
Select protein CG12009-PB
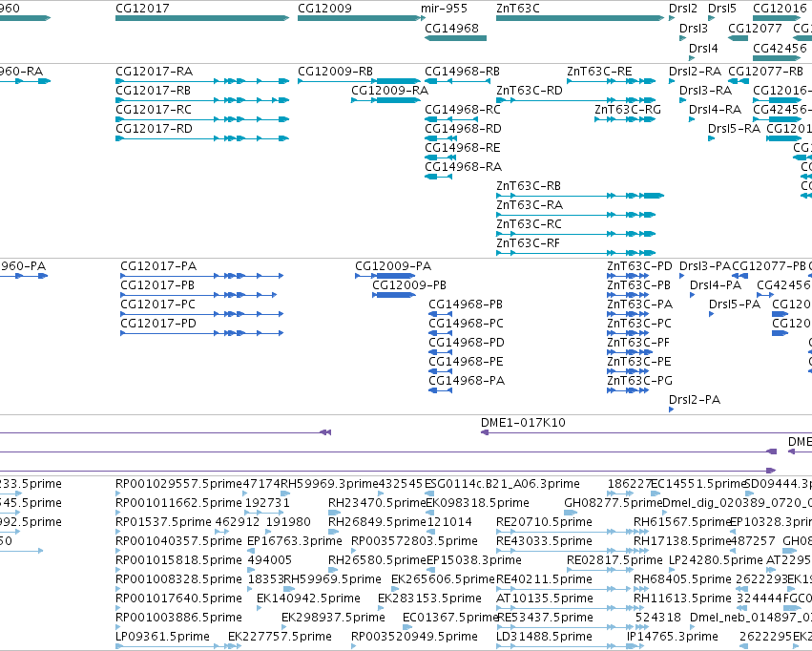pos(394,295)
